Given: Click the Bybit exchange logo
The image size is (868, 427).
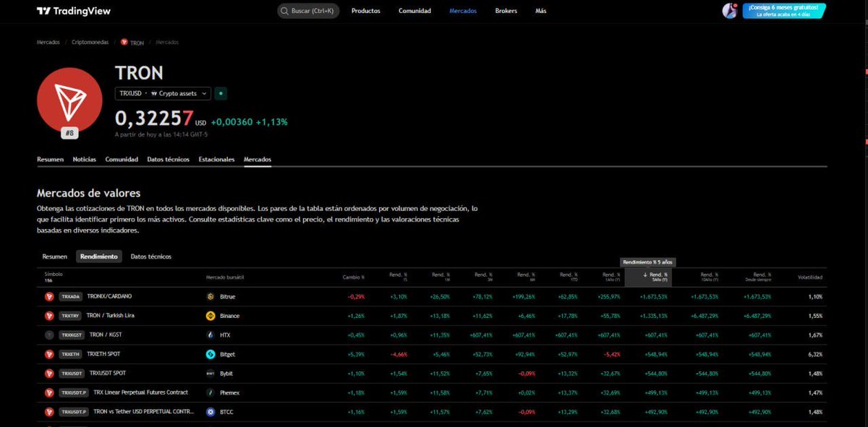Looking at the screenshot, I should [210, 374].
